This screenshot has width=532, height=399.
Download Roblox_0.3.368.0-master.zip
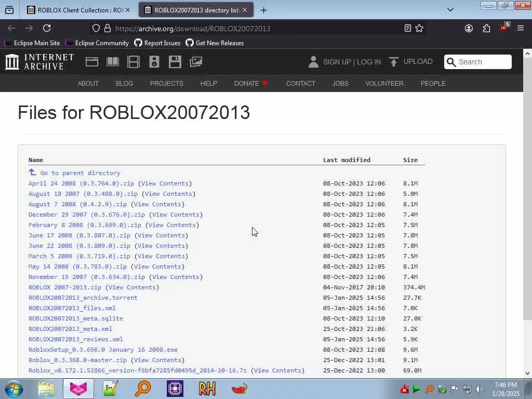[77, 360]
